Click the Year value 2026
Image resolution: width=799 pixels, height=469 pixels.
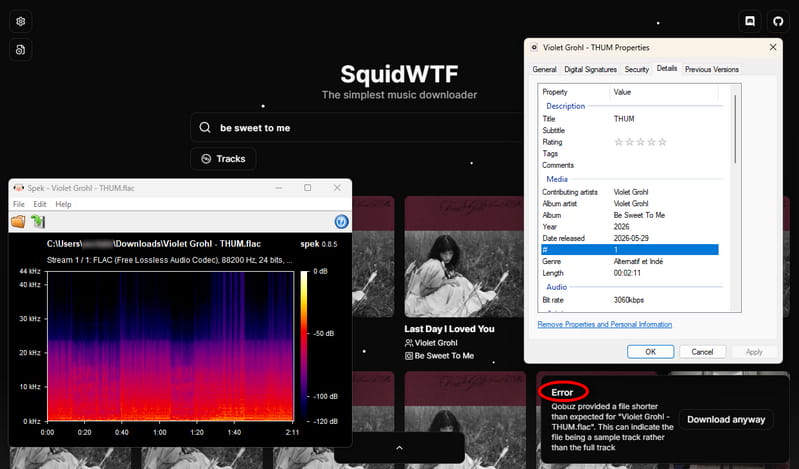(x=621, y=227)
